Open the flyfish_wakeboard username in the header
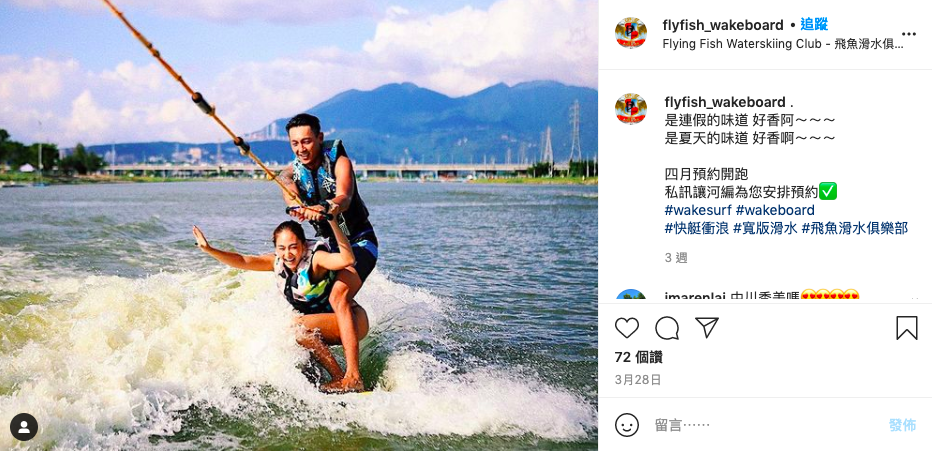This screenshot has height=451, width=932. point(723,25)
